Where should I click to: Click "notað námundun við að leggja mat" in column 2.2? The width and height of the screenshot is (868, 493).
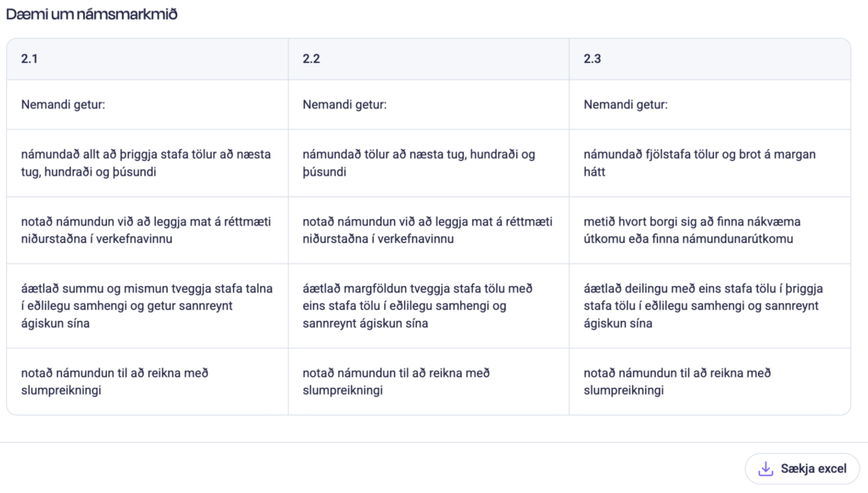(427, 230)
